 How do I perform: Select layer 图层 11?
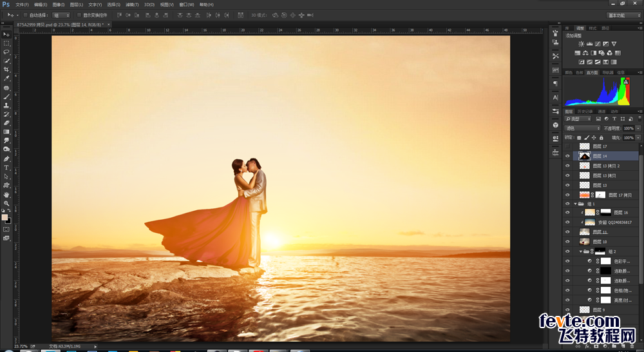pyautogui.click(x=606, y=232)
